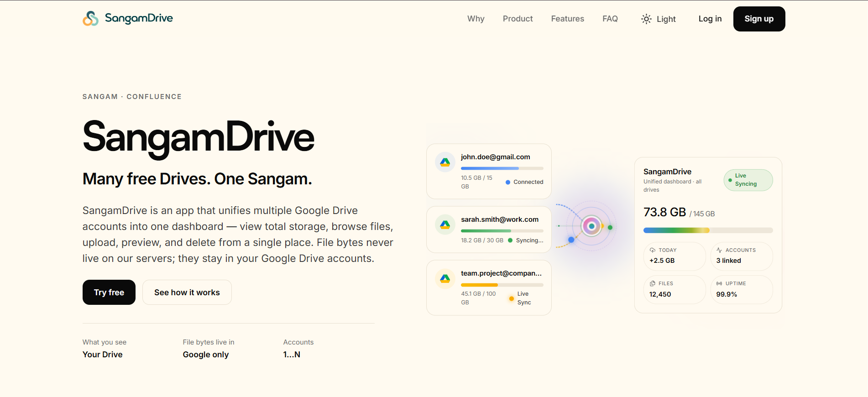Click the cloud icon next to TODAY
868x397 pixels.
[x=653, y=250]
